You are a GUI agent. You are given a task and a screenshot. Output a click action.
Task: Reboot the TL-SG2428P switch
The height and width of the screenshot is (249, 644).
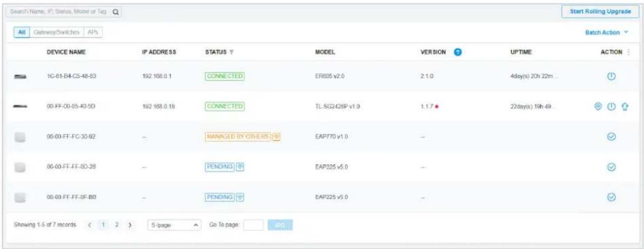[x=611, y=107]
